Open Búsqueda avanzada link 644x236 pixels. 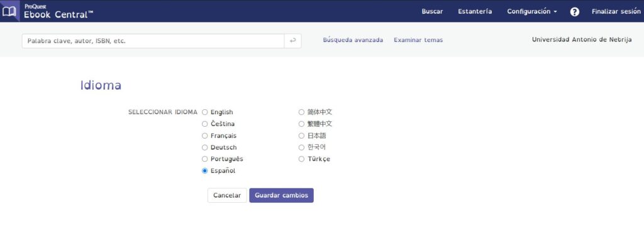pos(353,40)
